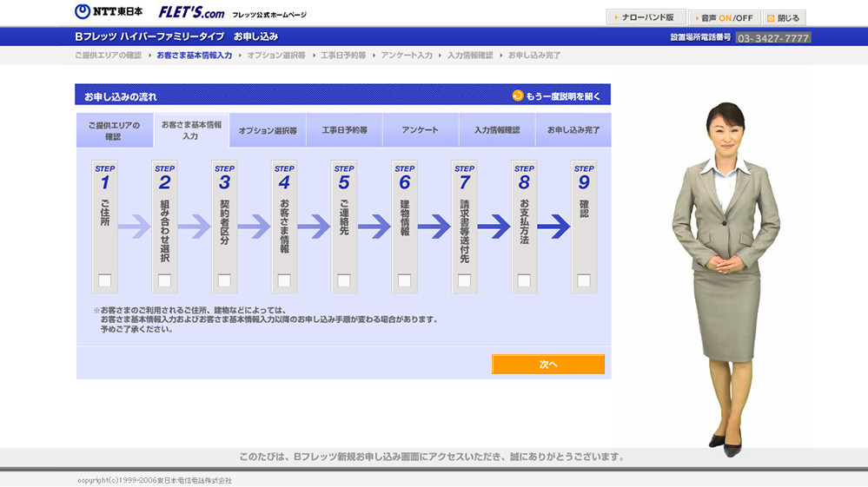Select the 入力情報確認 tab

497,130
